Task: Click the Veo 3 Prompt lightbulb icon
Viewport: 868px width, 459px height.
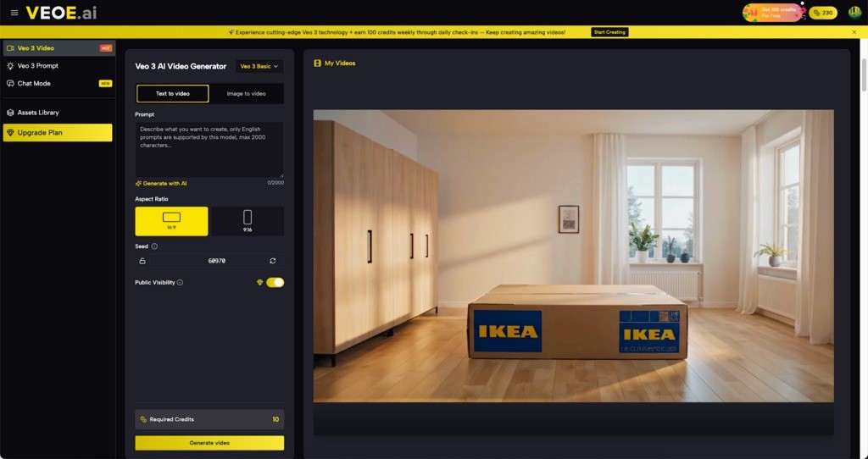Action: click(10, 66)
